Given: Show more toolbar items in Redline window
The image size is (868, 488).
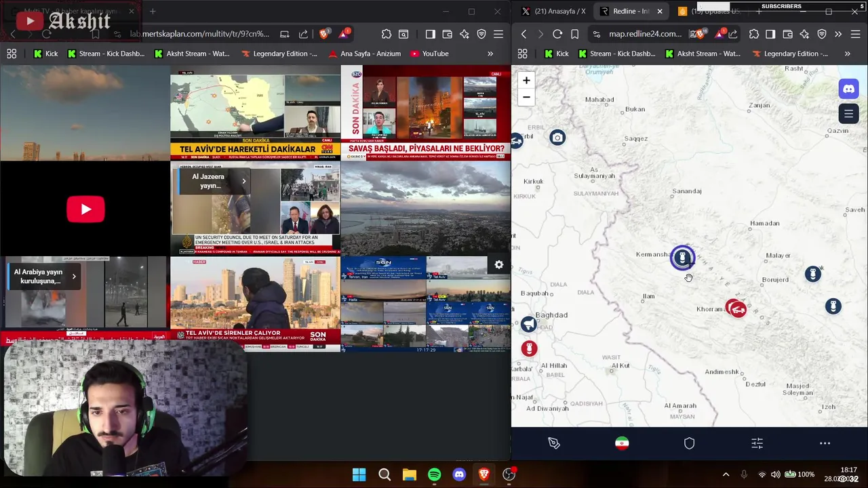Looking at the screenshot, I should (838, 34).
